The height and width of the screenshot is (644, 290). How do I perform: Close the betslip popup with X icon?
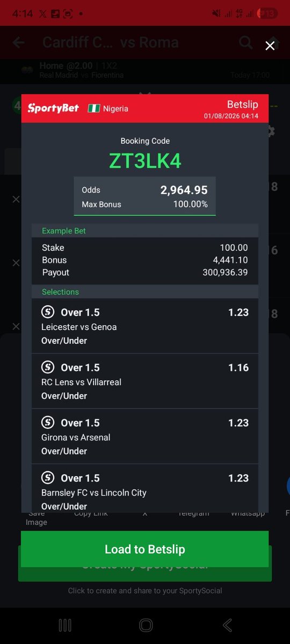point(270,46)
